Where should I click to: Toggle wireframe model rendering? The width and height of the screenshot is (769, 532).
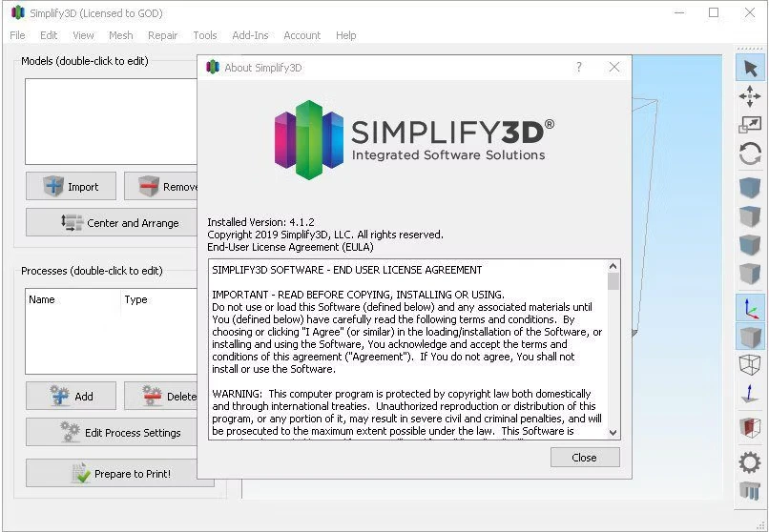pos(750,365)
